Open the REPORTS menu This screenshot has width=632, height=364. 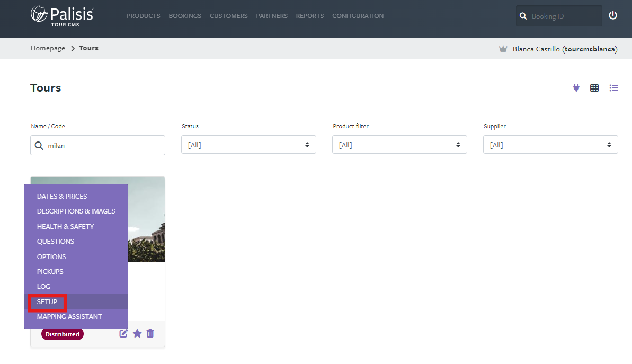(310, 16)
